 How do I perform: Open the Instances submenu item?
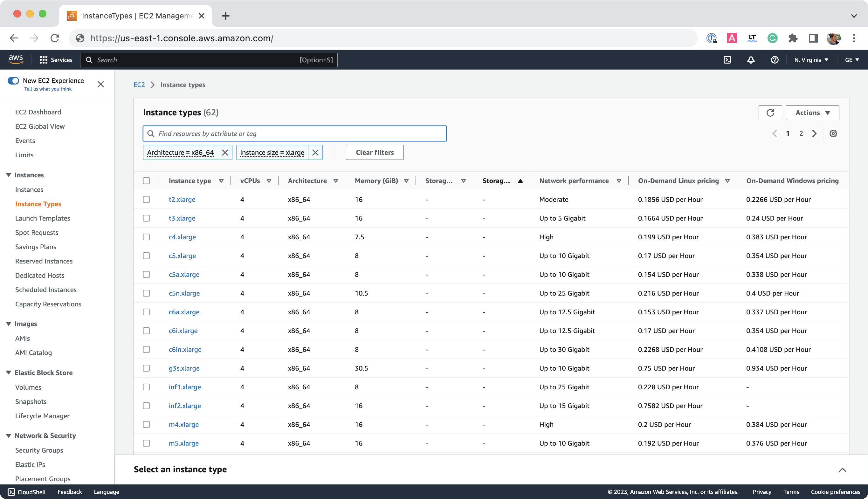pos(29,189)
